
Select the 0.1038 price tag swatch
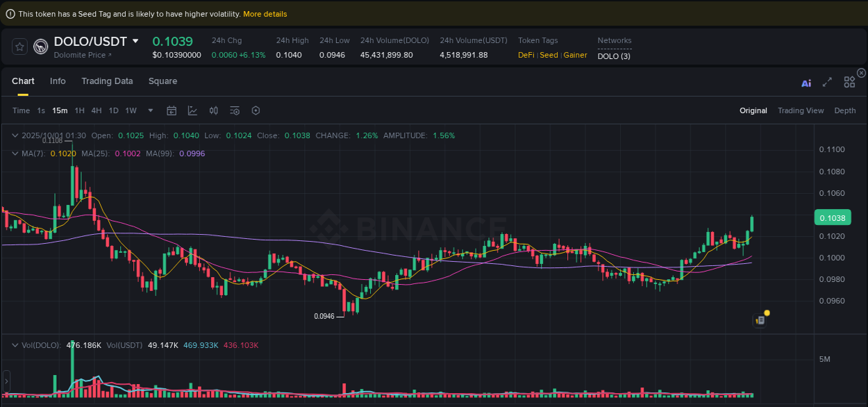click(832, 217)
